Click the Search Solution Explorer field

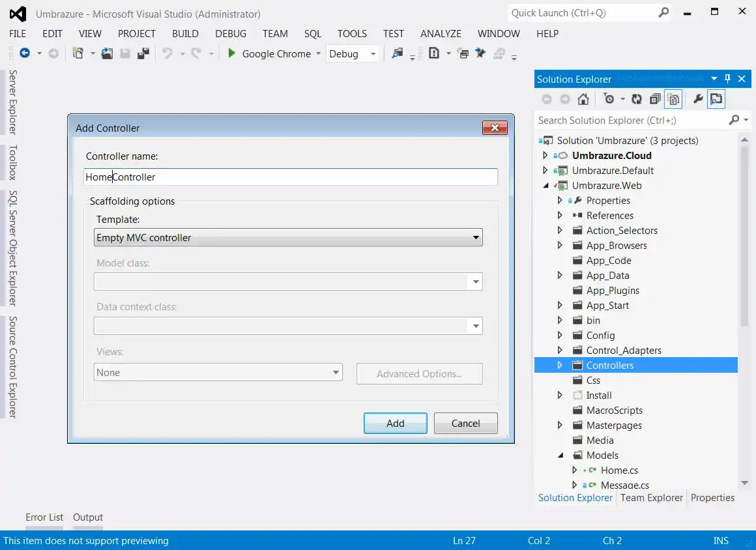(x=632, y=120)
